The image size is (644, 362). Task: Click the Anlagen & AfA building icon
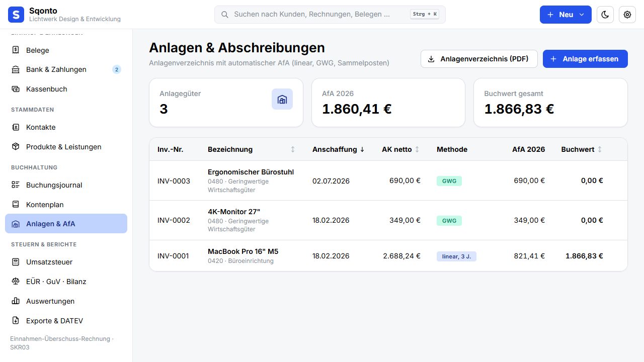tap(16, 224)
